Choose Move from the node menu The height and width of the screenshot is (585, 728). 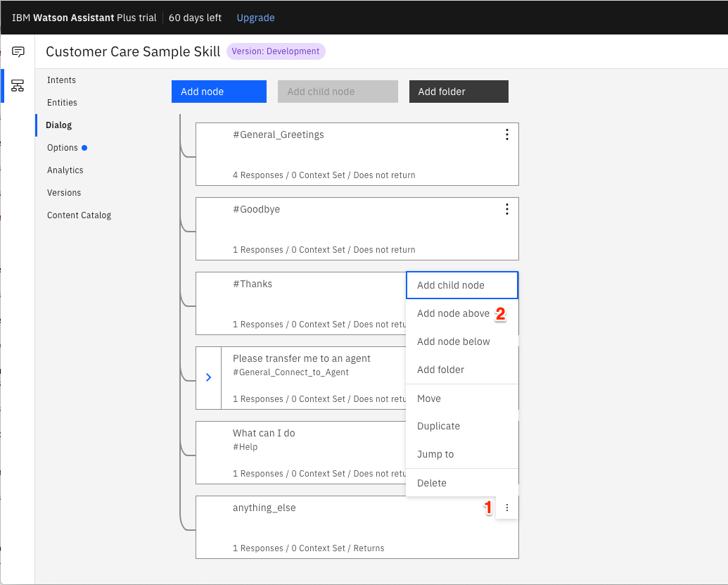tap(462, 398)
